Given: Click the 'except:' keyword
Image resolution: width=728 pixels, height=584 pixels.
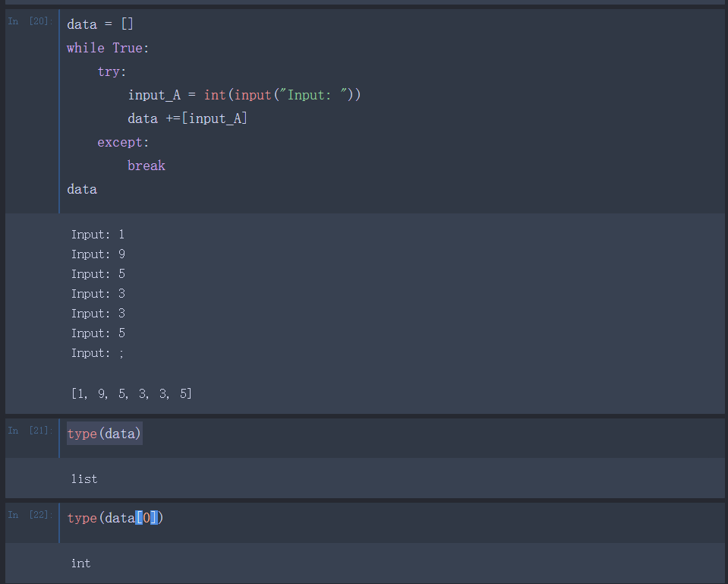Looking at the screenshot, I should click(123, 142).
